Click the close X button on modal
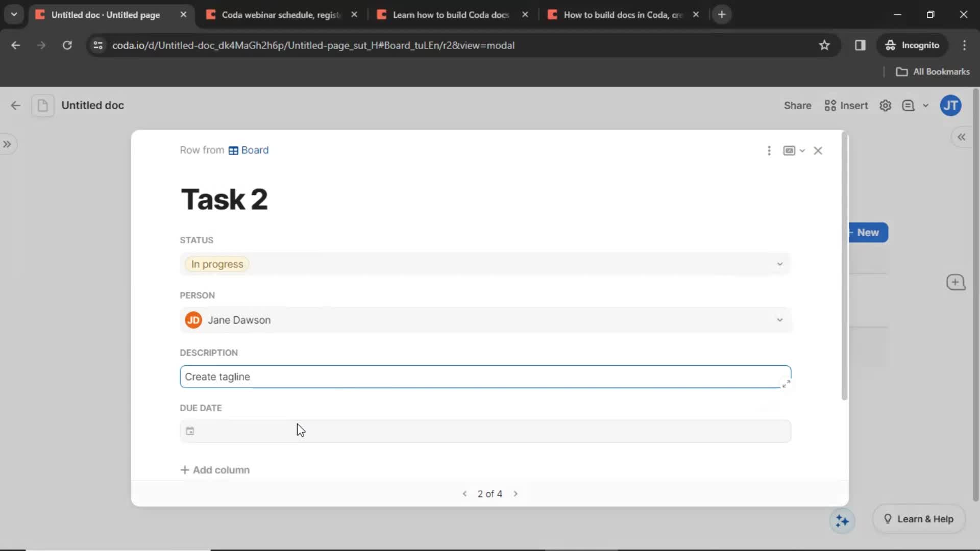The height and width of the screenshot is (551, 980). click(819, 151)
